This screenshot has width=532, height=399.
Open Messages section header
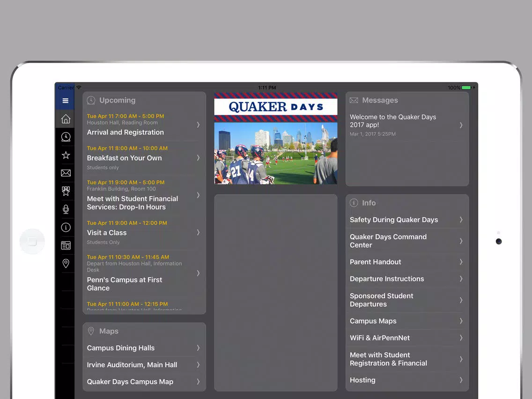pos(380,100)
